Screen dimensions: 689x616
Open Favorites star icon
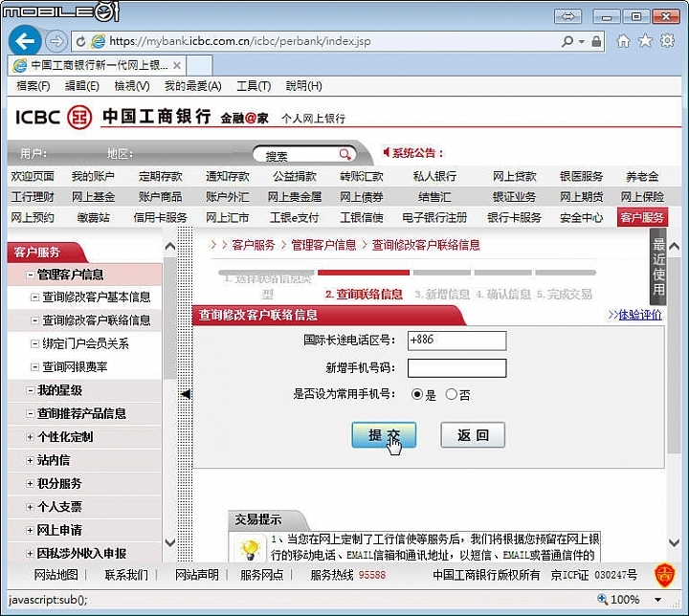coord(645,41)
